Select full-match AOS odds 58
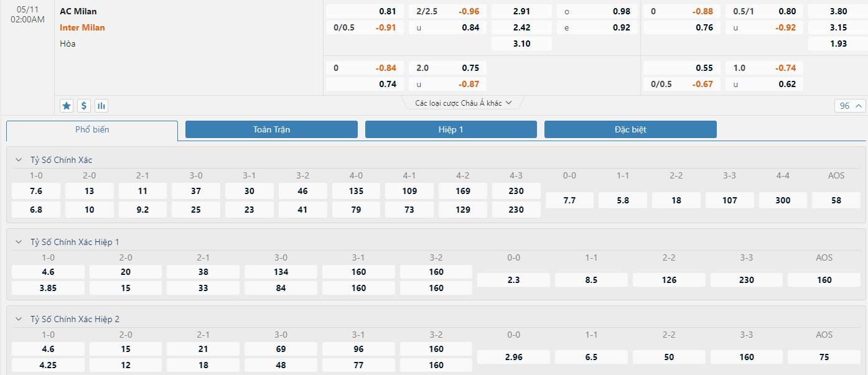The width and height of the screenshot is (868, 375). pos(836,200)
